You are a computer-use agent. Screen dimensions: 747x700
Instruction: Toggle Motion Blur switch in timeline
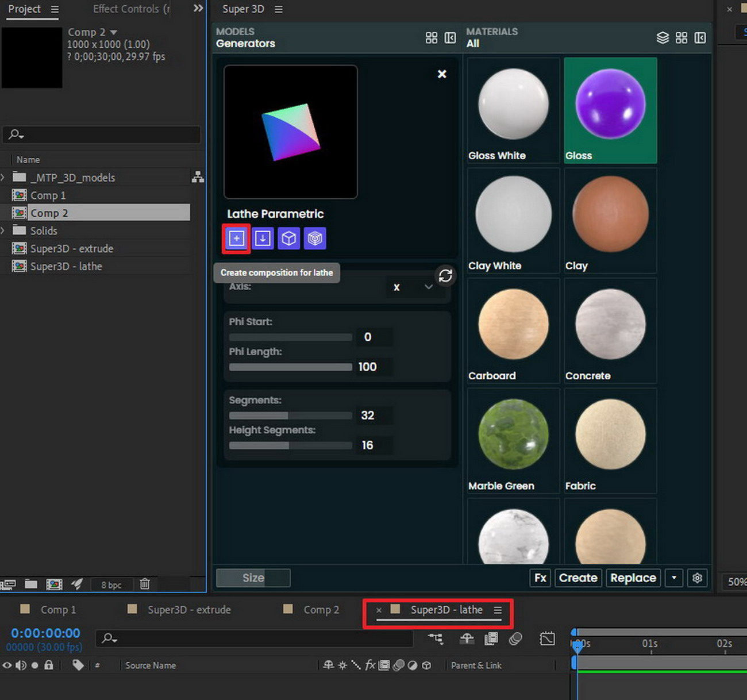(x=515, y=639)
